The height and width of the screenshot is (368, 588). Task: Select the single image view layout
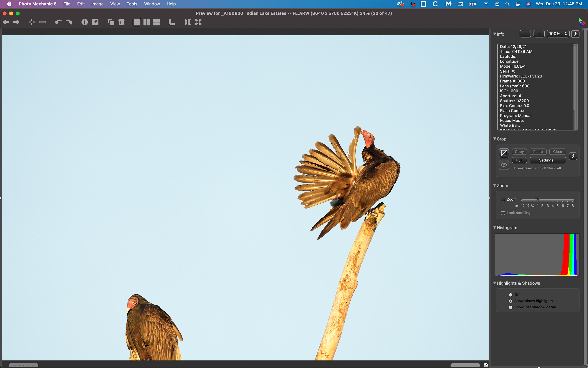click(137, 22)
